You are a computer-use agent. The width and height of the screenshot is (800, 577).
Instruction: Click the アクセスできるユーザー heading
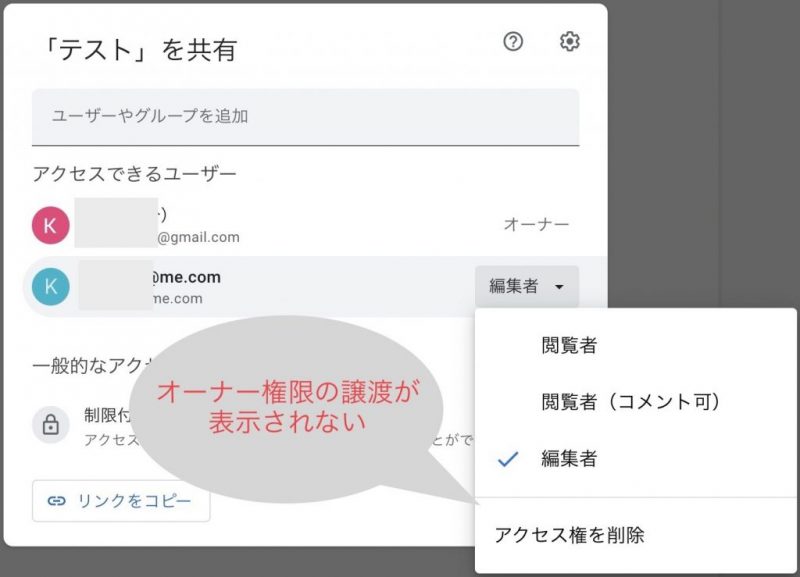(134, 174)
